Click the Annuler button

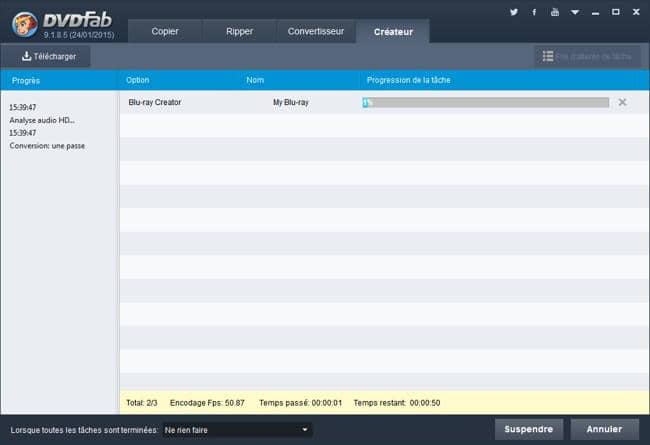pyautogui.click(x=603, y=429)
